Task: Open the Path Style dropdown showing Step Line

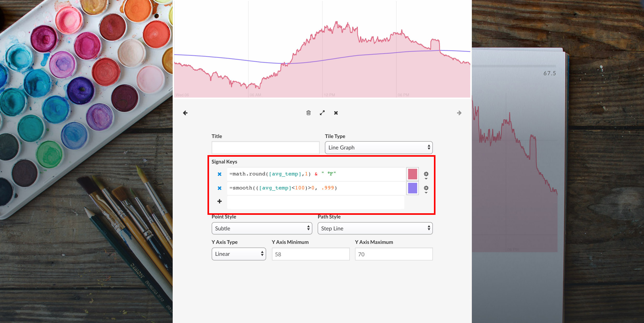Action: [375, 228]
